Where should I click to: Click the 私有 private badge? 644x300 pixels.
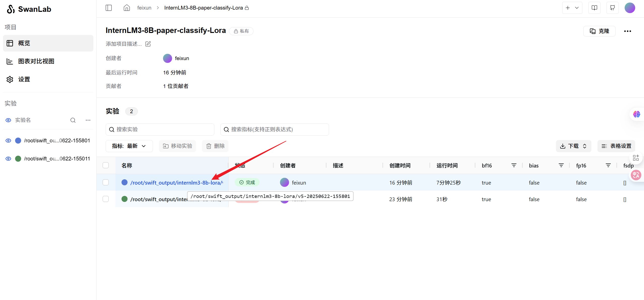[241, 31]
